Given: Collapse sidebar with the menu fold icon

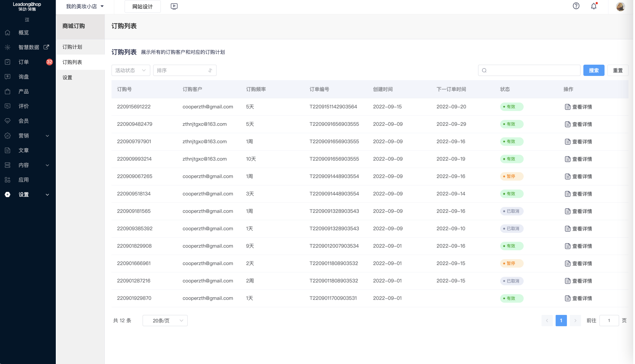Looking at the screenshot, I should [27, 20].
